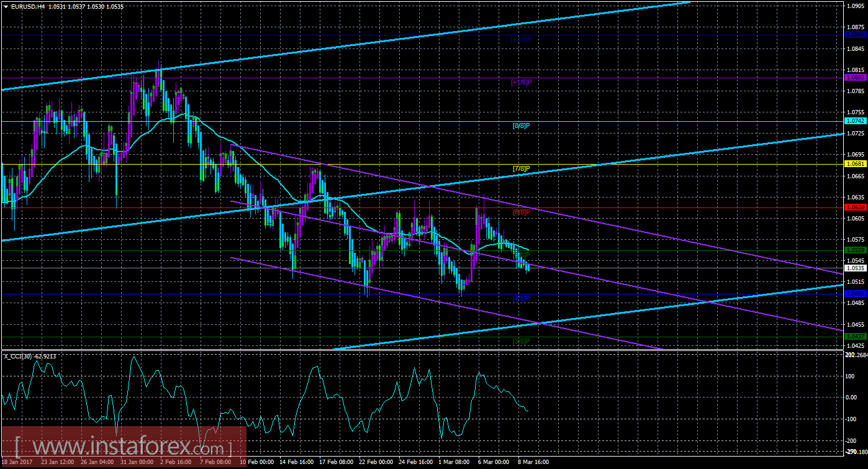Click the blue 1.0498 price tag
Screen dimensions: 868x469
[x=855, y=293]
